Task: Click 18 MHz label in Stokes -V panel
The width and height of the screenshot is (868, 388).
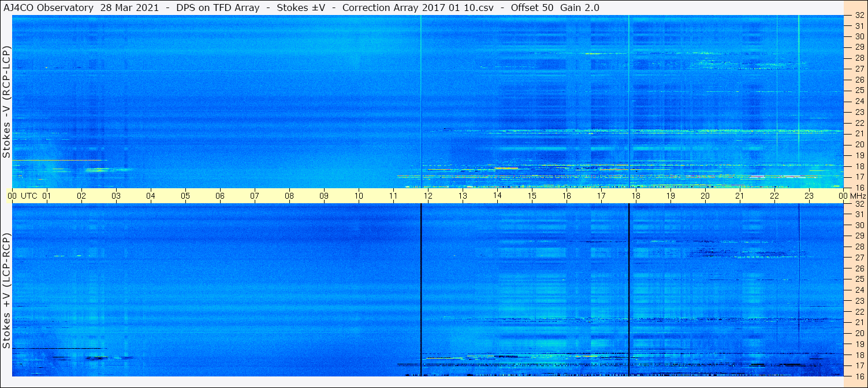Action: (859, 166)
